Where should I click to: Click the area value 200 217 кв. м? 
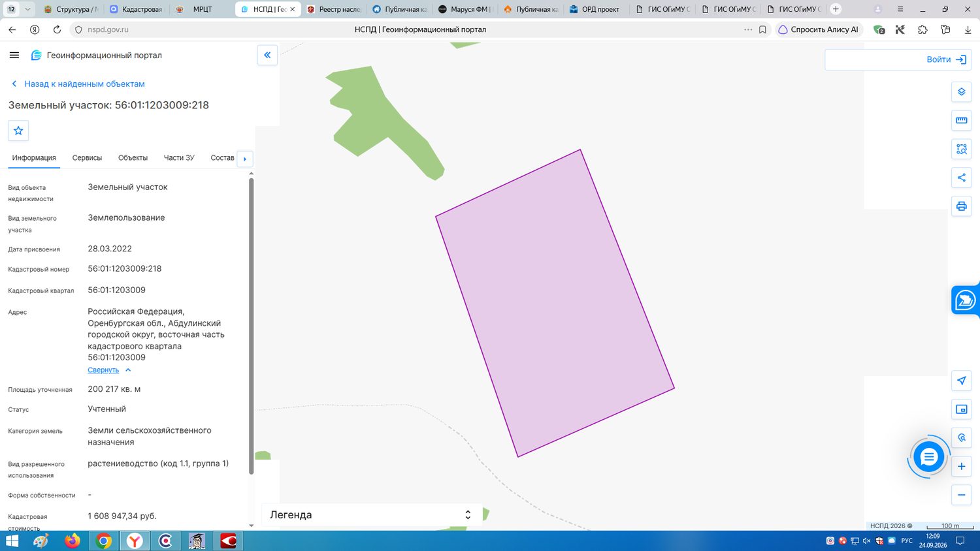[114, 389]
